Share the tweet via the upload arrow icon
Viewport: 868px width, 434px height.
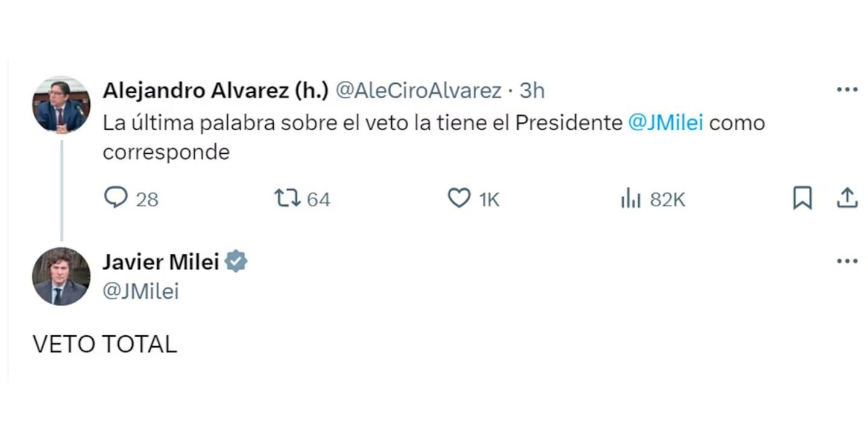click(847, 198)
